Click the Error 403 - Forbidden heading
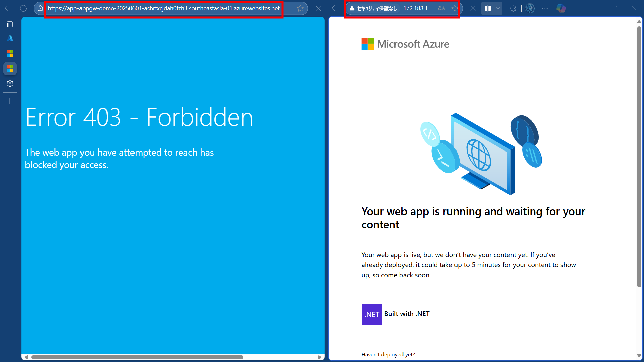The height and width of the screenshot is (362, 644). (139, 117)
